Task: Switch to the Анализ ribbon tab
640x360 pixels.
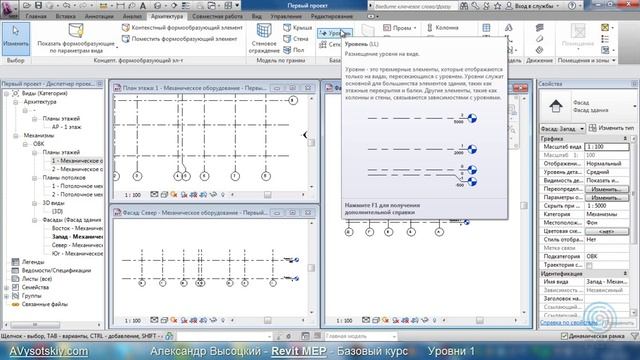Action: tap(132, 16)
